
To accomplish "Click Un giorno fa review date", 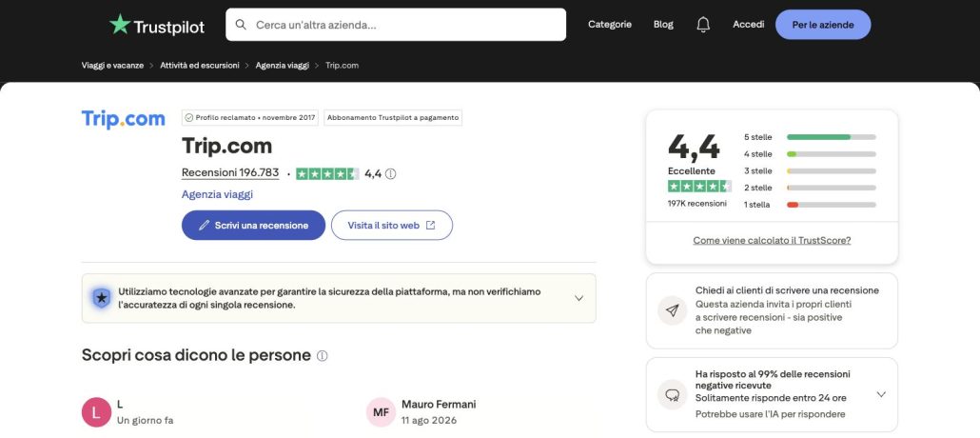I will coord(145,421).
